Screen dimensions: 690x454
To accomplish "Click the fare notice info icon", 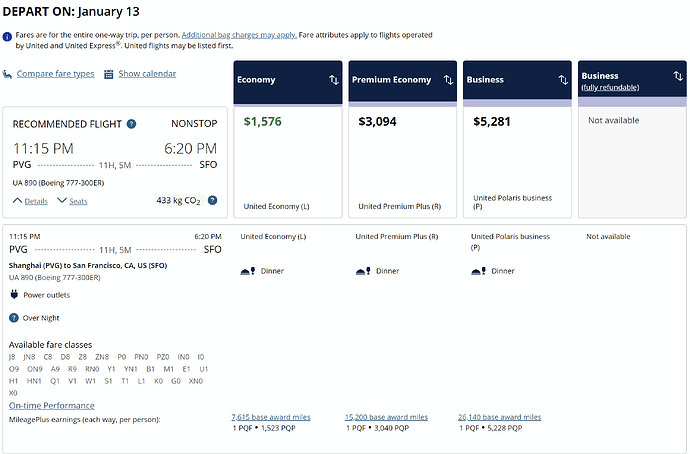I will (x=10, y=35).
